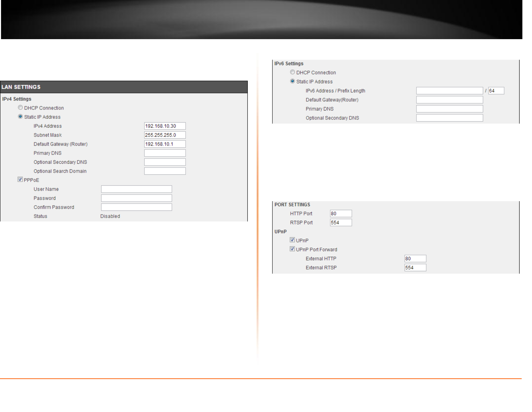
Task: Click the IPv4 Address field
Action: pyautogui.click(x=165, y=126)
